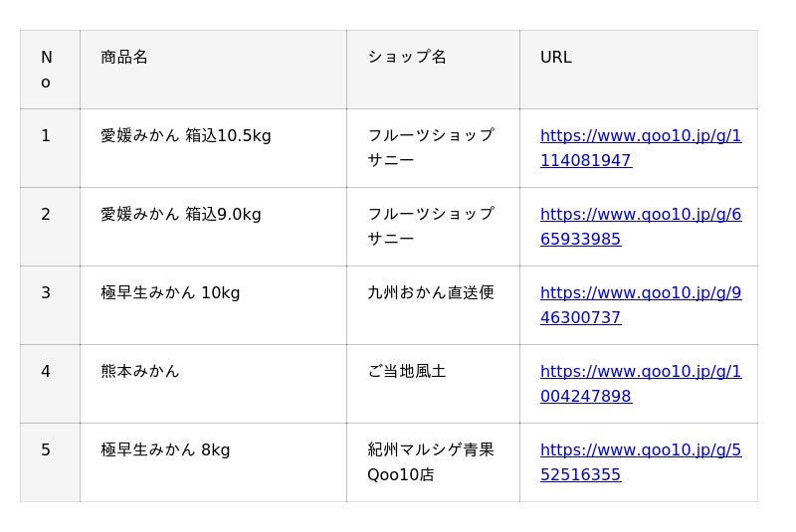Click the 九州おかん直送便 shop cell

tap(431, 293)
